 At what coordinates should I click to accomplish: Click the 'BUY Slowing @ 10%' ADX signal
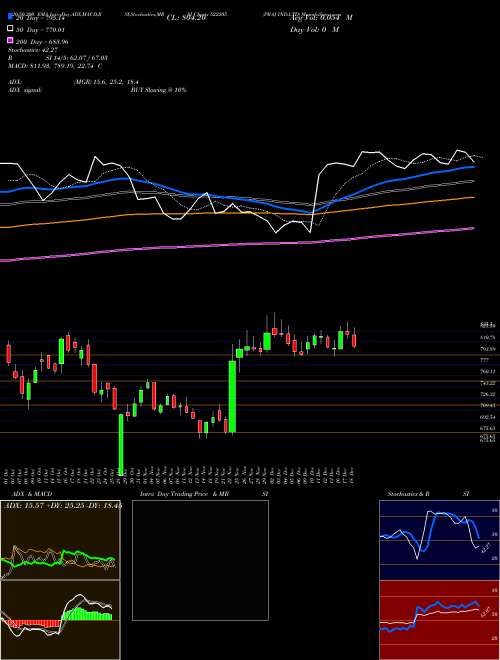point(158,90)
